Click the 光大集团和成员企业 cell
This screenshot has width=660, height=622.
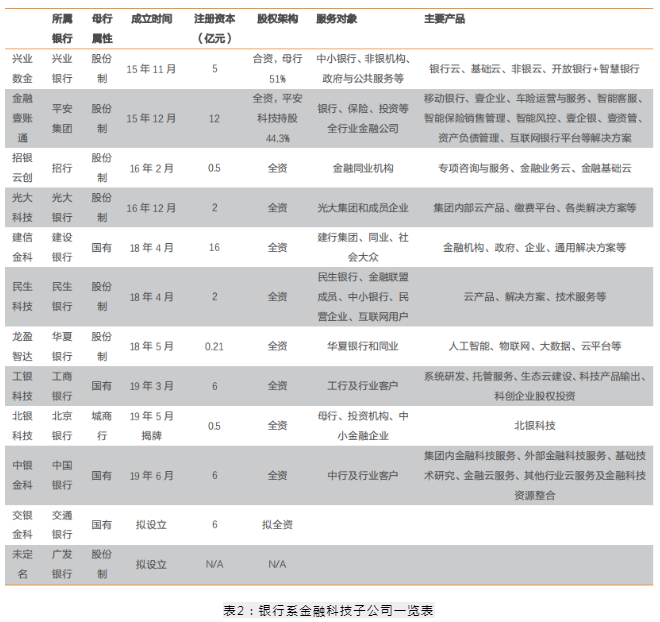363,207
